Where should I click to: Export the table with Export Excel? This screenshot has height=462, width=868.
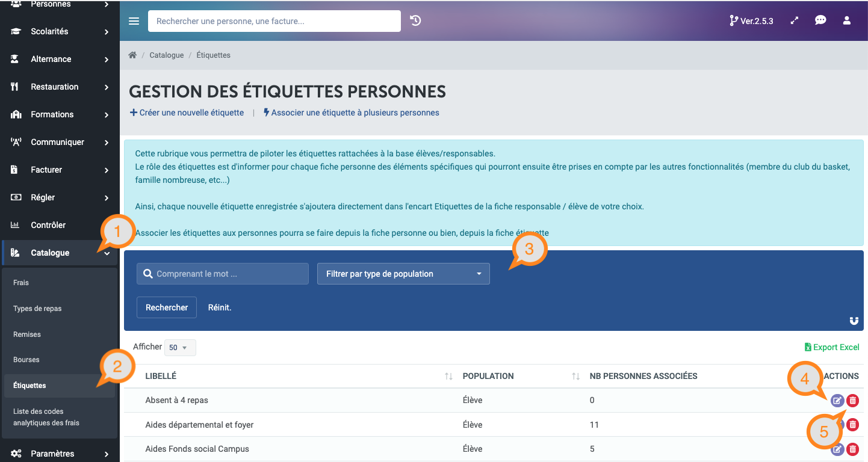click(x=832, y=347)
